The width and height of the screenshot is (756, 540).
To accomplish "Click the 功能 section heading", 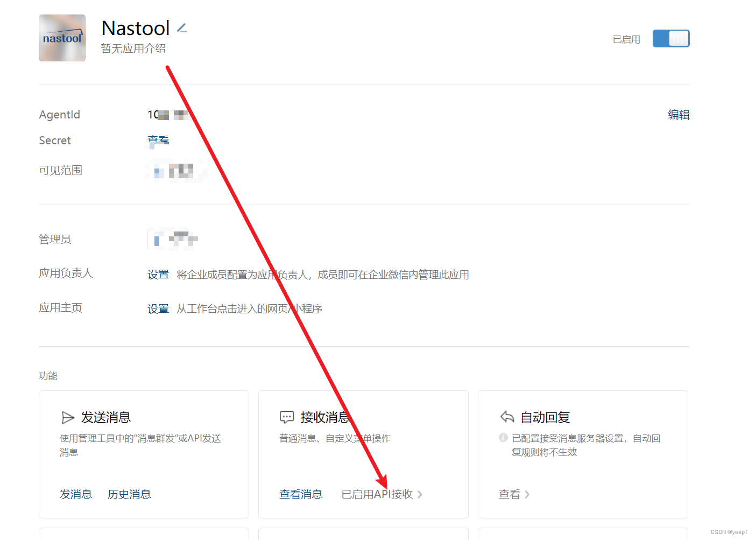I will (48, 376).
